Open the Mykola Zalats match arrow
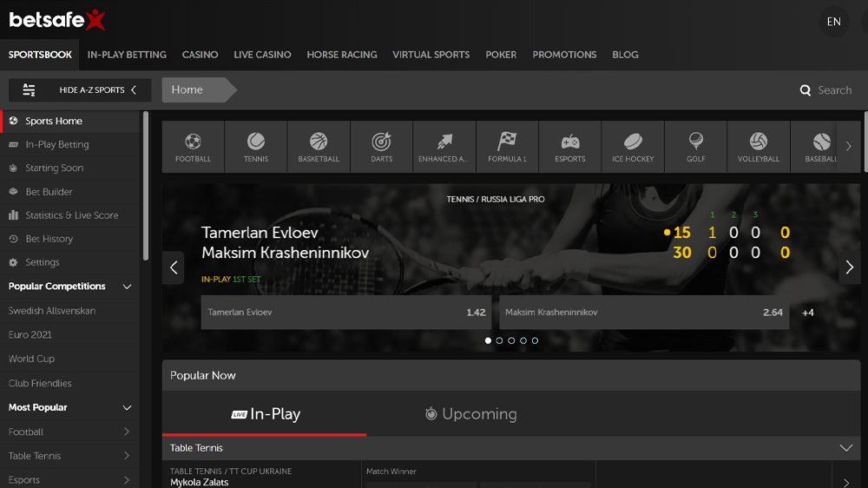The height and width of the screenshot is (488, 868). pos(845,483)
